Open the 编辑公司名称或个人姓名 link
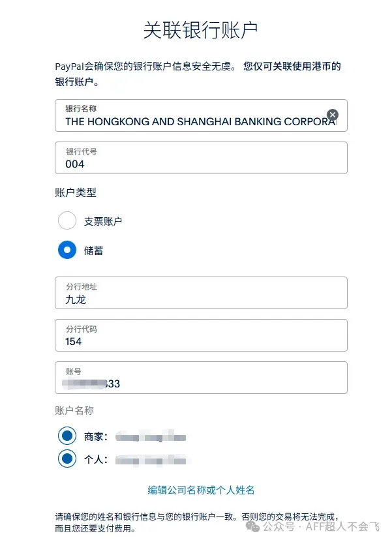The height and width of the screenshot is (542, 392). 201,490
